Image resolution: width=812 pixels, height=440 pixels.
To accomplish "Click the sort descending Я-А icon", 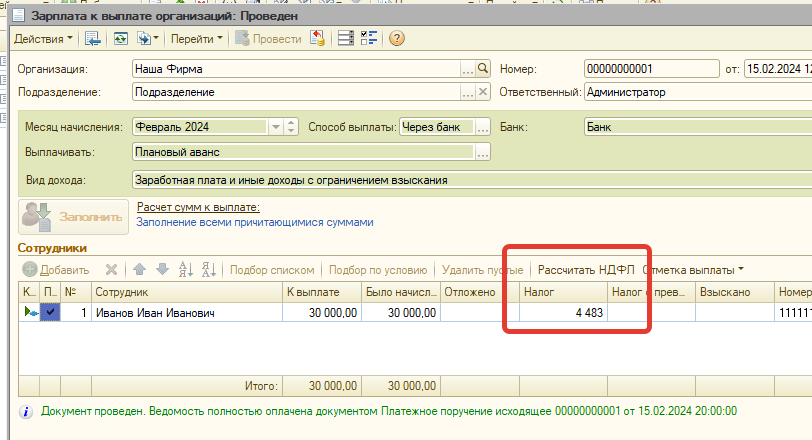I will pos(209,270).
